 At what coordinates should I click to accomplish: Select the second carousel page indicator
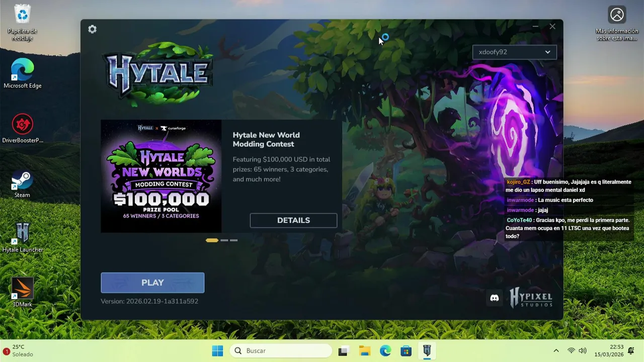point(224,240)
